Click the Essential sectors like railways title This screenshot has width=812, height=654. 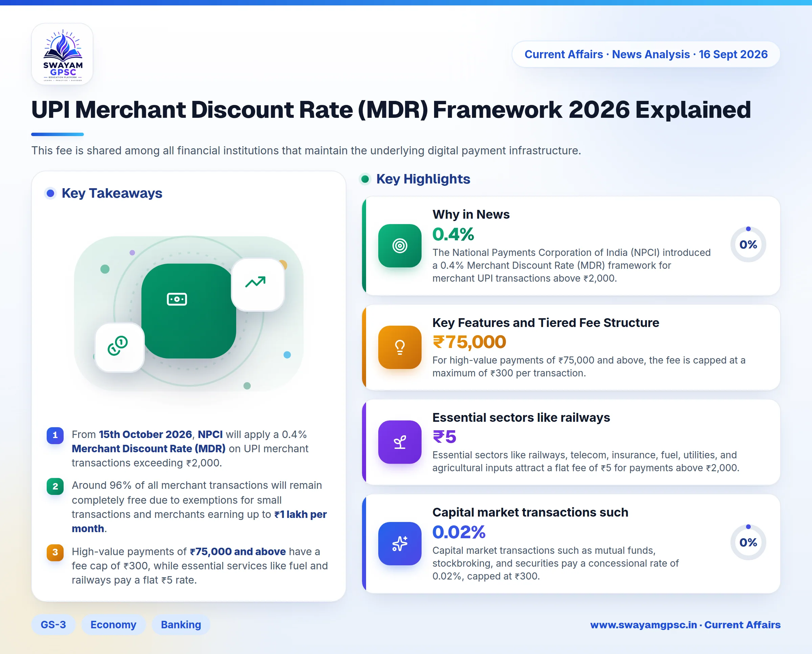(x=521, y=417)
